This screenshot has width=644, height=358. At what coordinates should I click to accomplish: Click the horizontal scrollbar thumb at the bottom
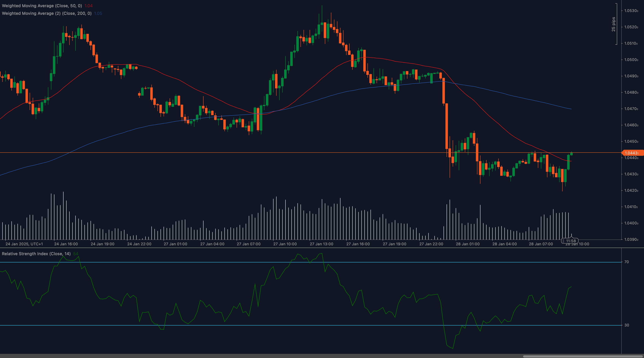583,356
